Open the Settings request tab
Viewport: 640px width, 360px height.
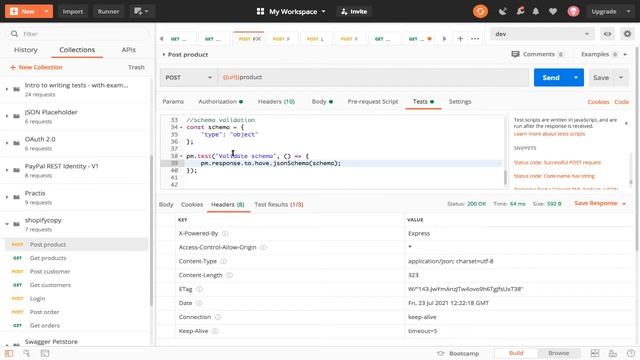pyautogui.click(x=460, y=102)
